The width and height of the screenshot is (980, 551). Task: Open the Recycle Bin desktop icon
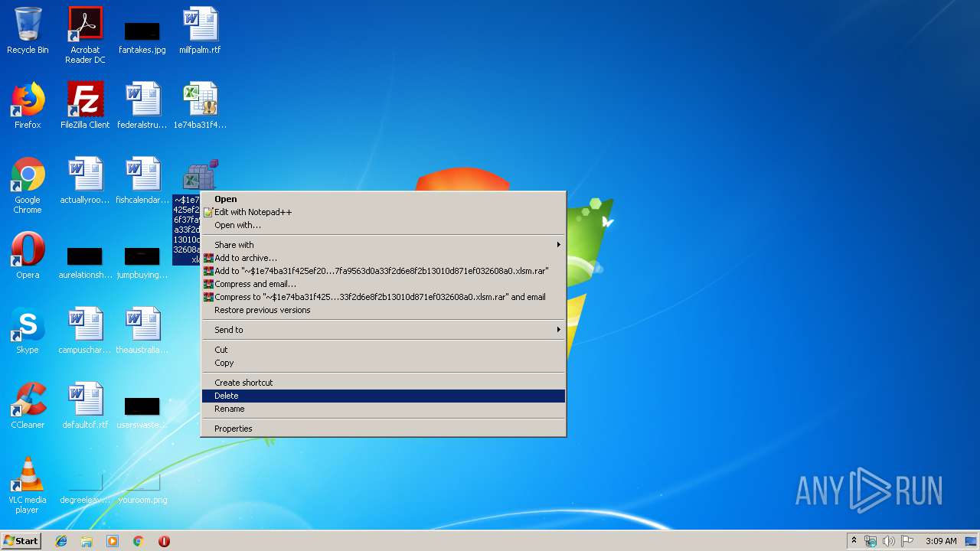point(28,31)
